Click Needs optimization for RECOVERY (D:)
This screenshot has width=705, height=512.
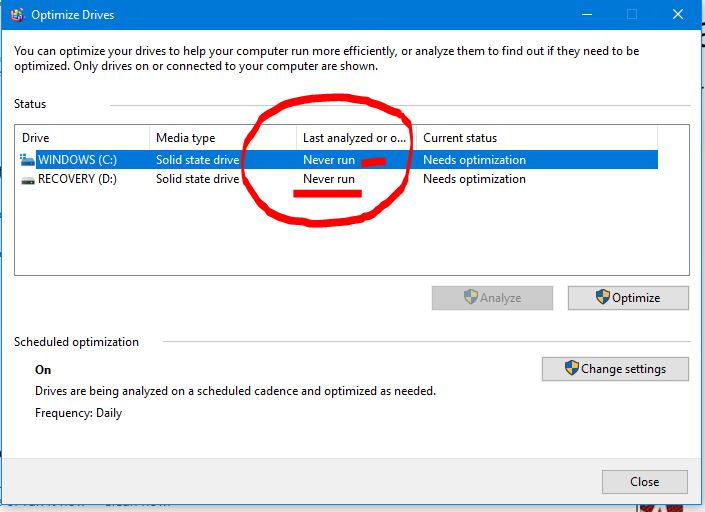pos(474,179)
